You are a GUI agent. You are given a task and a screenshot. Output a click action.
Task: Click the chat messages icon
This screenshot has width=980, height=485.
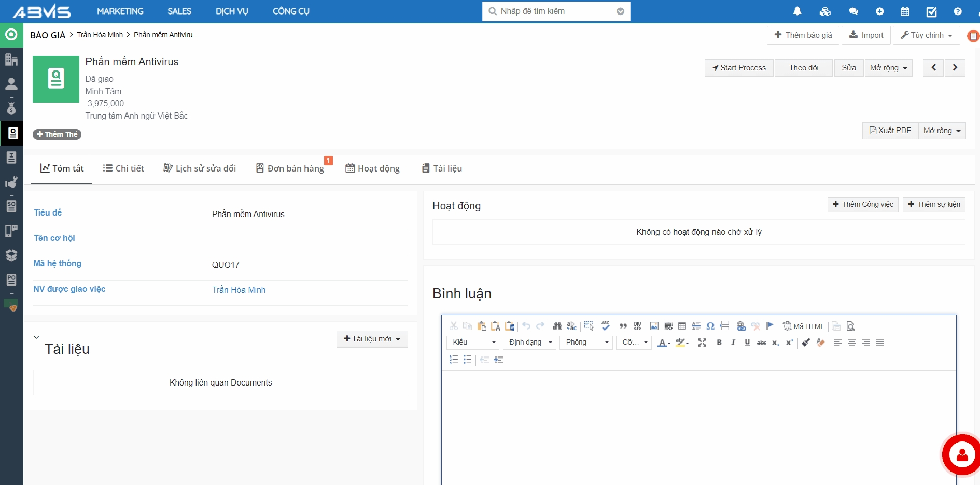click(x=853, y=11)
